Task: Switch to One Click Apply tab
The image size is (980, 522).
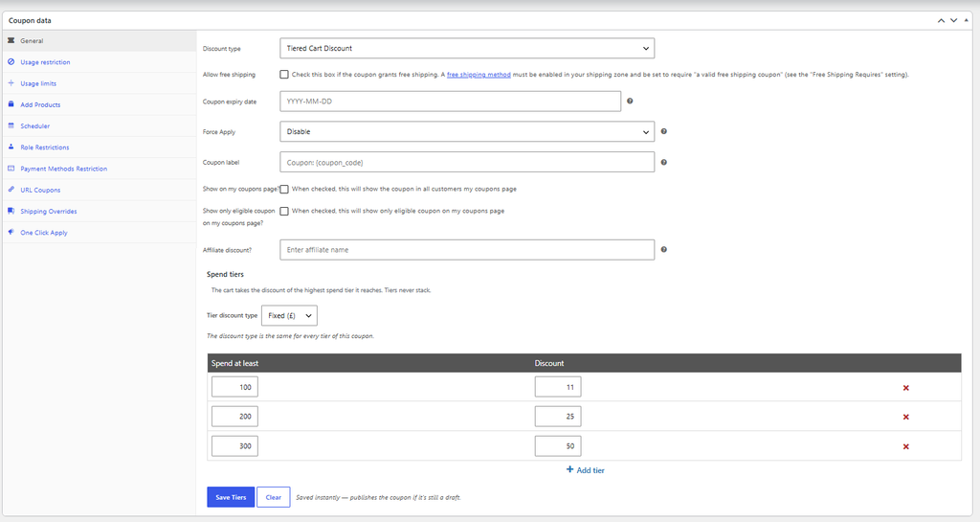Action: [100, 232]
